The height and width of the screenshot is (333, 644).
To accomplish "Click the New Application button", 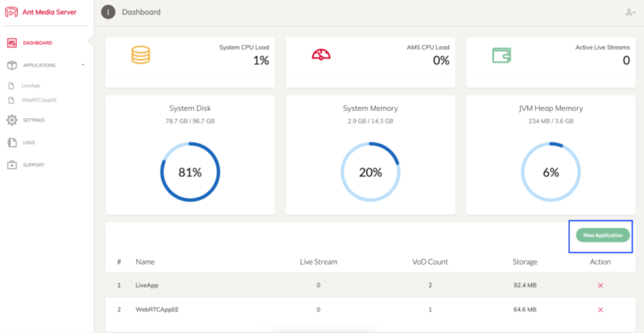I will pyautogui.click(x=602, y=236).
